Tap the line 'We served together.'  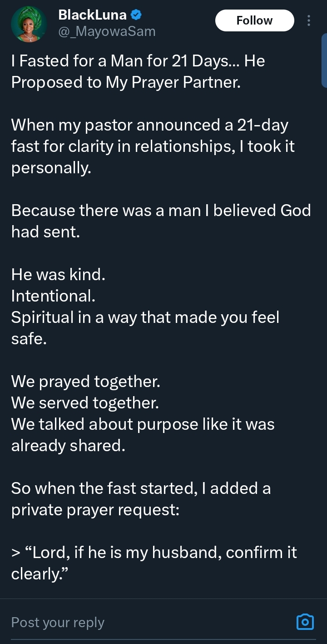[85, 402]
